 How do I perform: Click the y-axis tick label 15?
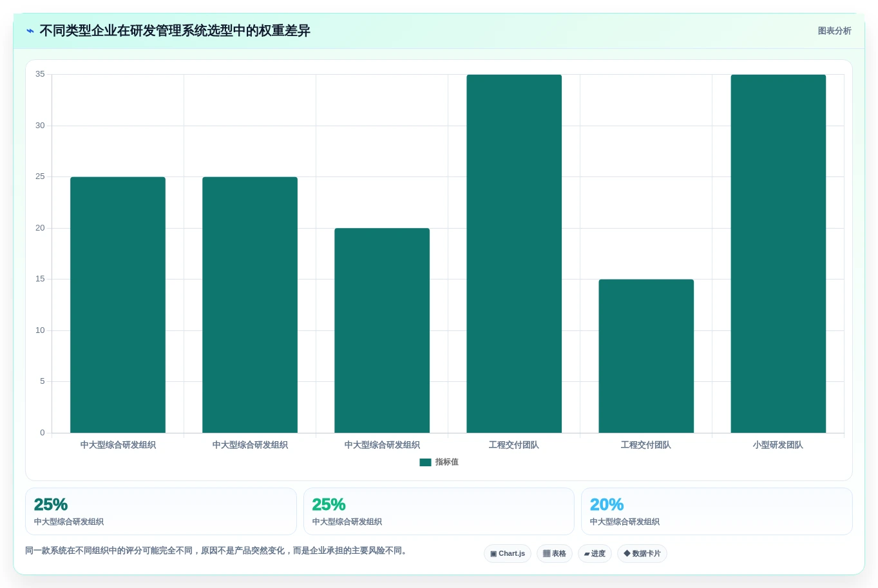(40, 279)
